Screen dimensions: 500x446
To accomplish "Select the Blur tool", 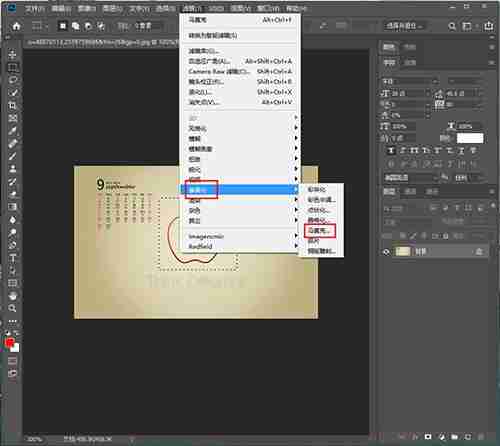I will [13, 220].
